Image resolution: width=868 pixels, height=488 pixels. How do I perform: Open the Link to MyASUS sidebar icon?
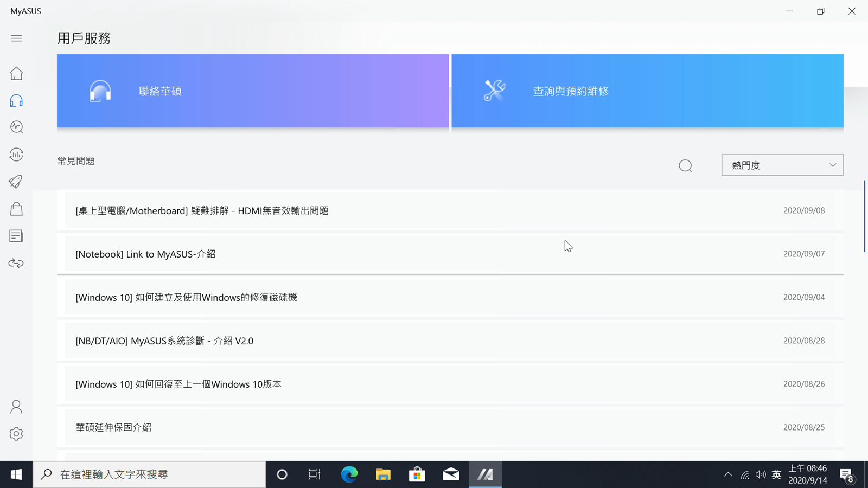pyautogui.click(x=16, y=263)
